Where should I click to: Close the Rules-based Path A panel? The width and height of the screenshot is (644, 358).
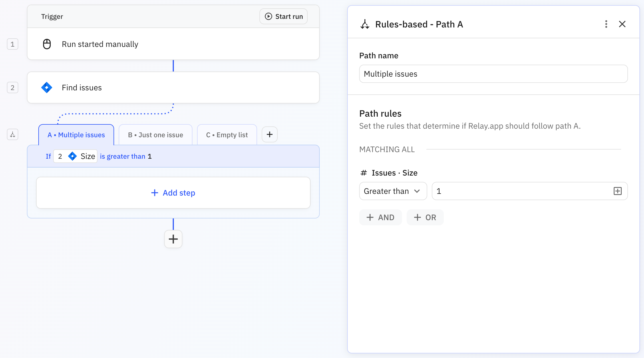click(622, 24)
